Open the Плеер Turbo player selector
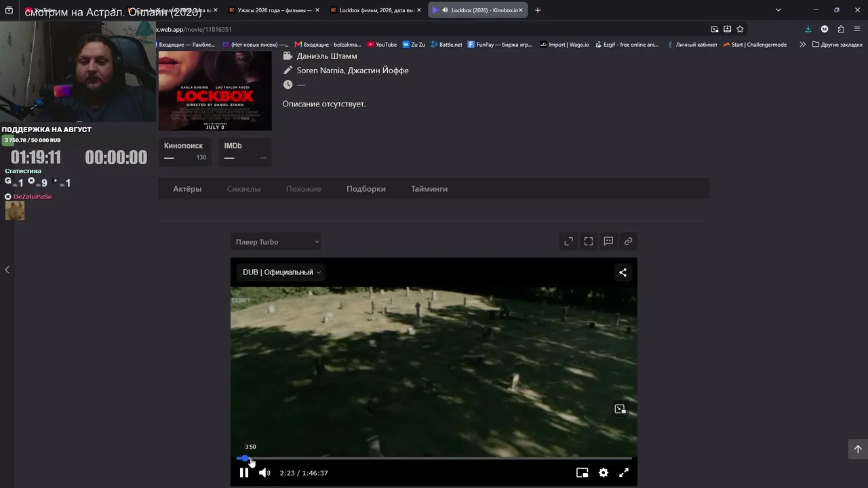 276,242
